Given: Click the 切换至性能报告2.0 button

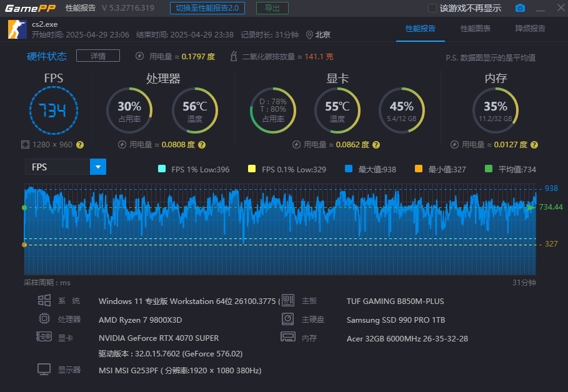Looking at the screenshot, I should (207, 8).
